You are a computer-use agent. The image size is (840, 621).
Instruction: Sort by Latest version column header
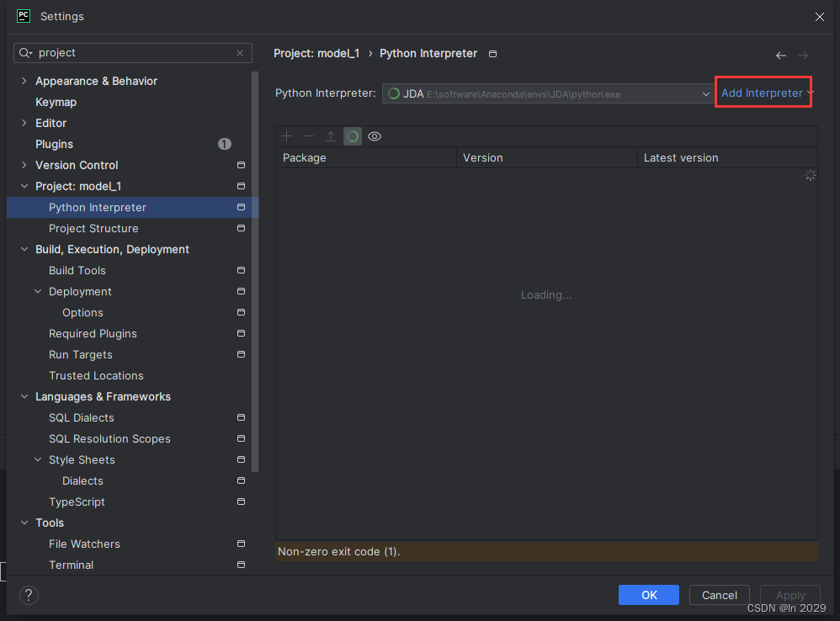(727, 158)
